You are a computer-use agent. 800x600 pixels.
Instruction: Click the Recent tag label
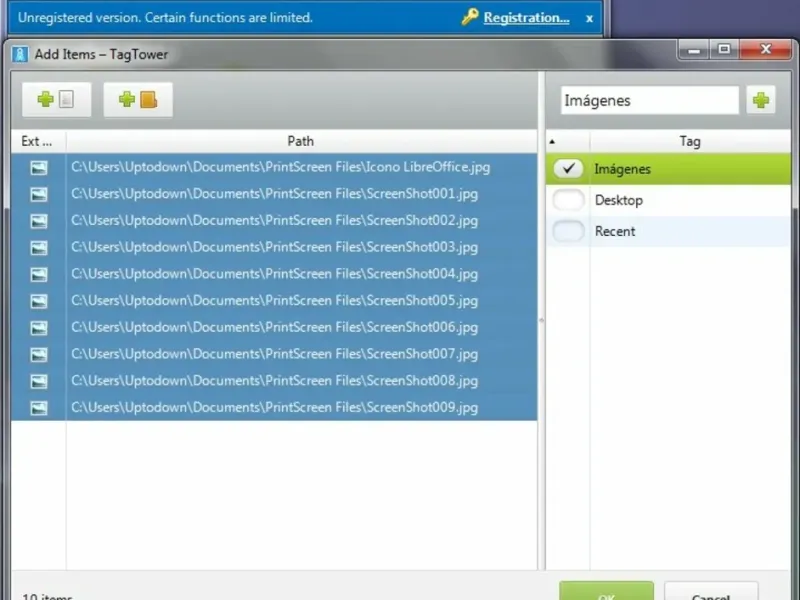pyautogui.click(x=615, y=231)
